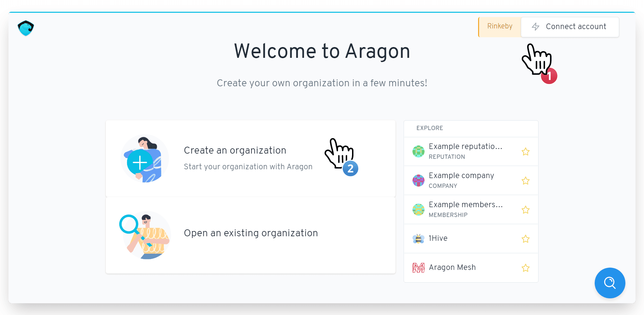Click the Welcome to Aragon heading
Screen dimensions: 644x315
click(322, 51)
